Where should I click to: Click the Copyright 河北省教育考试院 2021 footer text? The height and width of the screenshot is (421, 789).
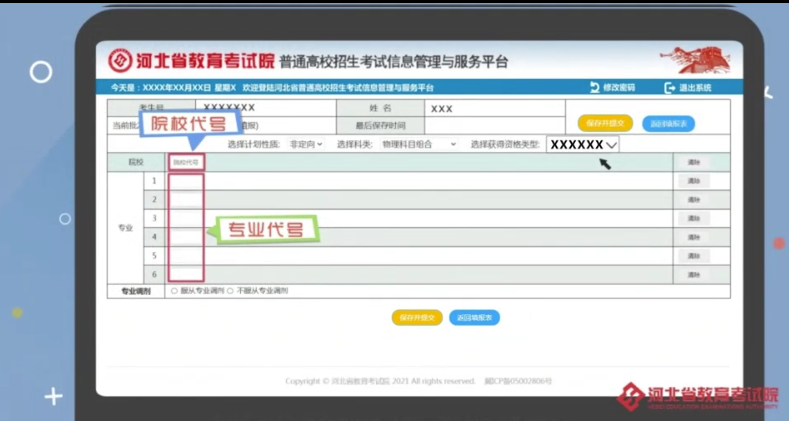[419, 381]
